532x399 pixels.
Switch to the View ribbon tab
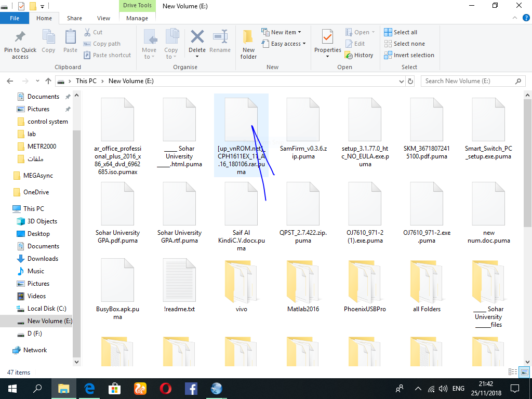coord(103,18)
